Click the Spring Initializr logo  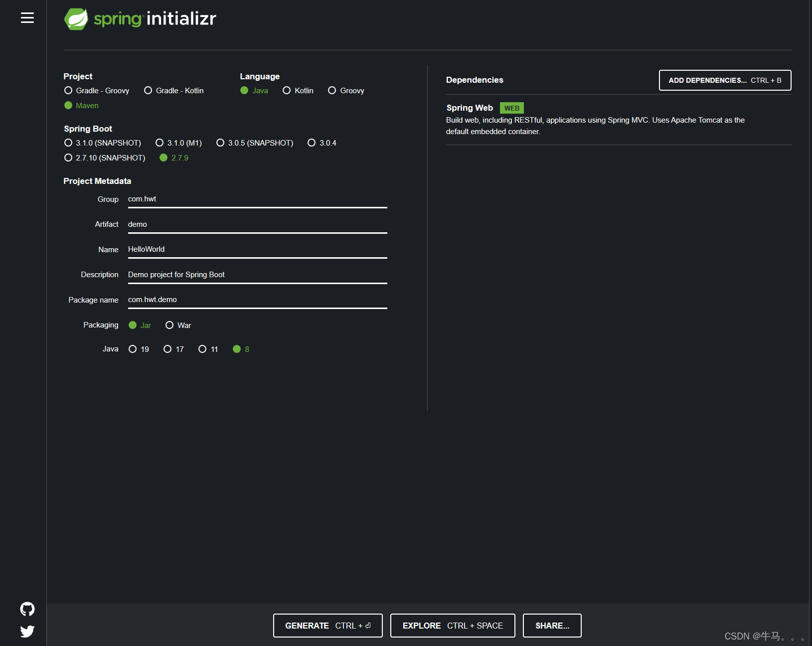[140, 19]
